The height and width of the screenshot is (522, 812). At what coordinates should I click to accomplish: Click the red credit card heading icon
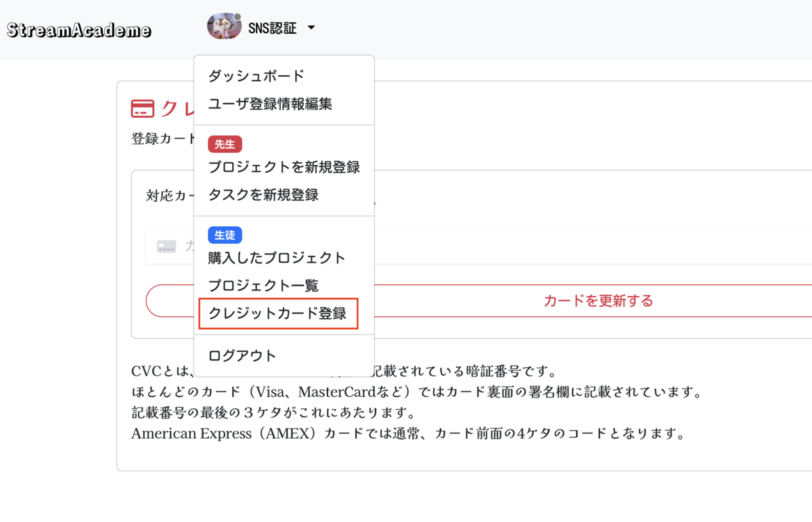[143, 109]
